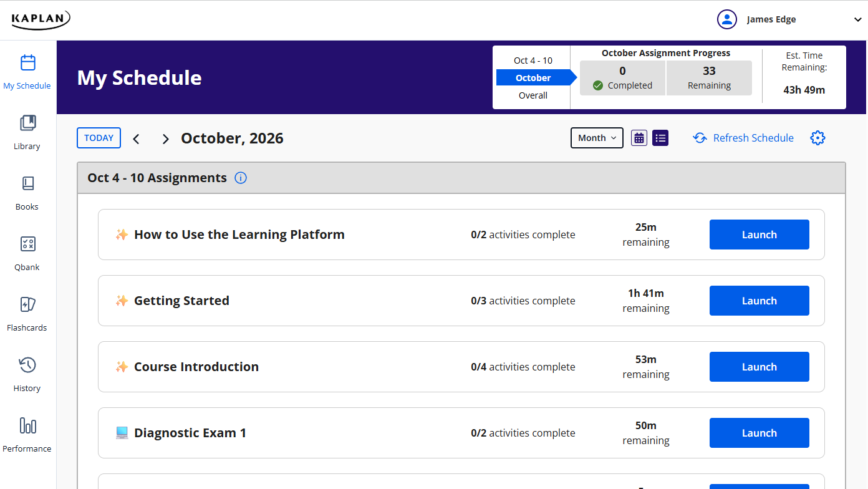Go to Books in sidebar

pos(27,193)
